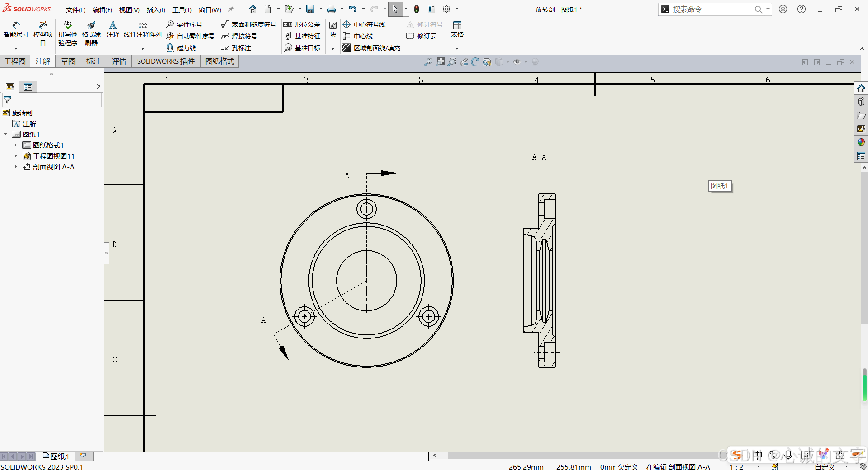Insert a Note (注释) annotation
Image resolution: width=868 pixels, height=470 pixels.
113,30
